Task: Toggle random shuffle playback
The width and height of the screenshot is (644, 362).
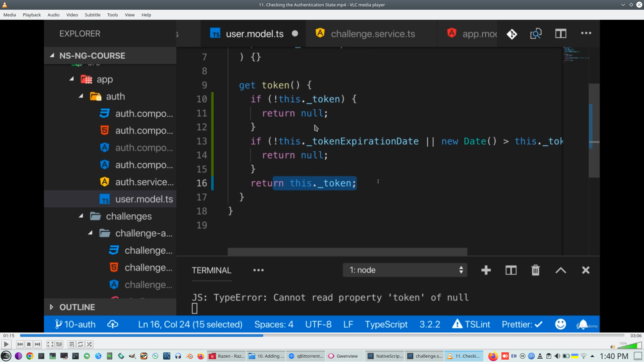Action: tap(89, 344)
